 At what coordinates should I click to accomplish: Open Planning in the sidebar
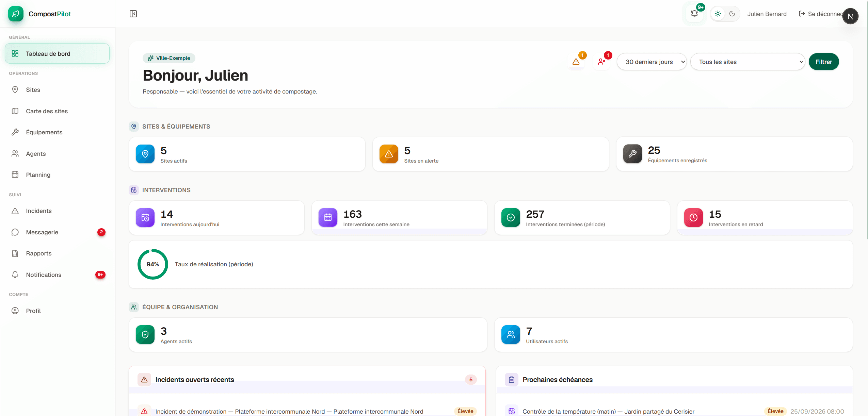point(57,175)
